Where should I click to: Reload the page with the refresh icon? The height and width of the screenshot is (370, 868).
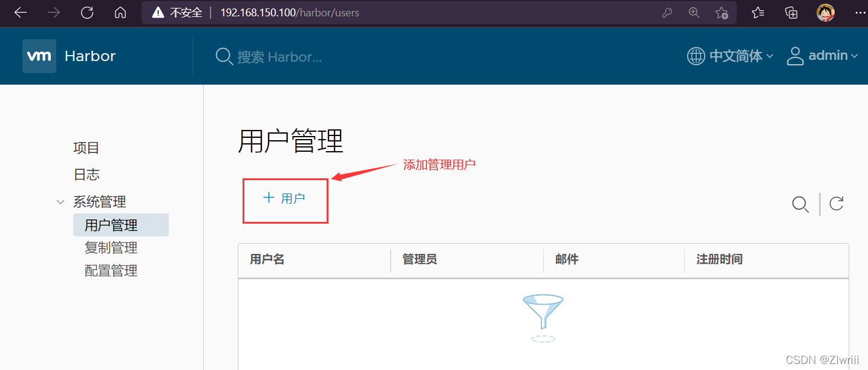point(87,13)
